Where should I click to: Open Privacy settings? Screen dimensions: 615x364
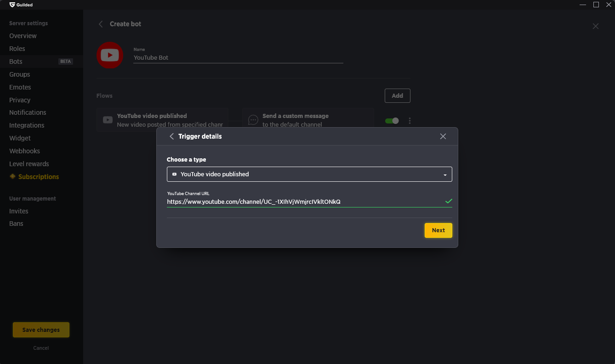tap(20, 100)
